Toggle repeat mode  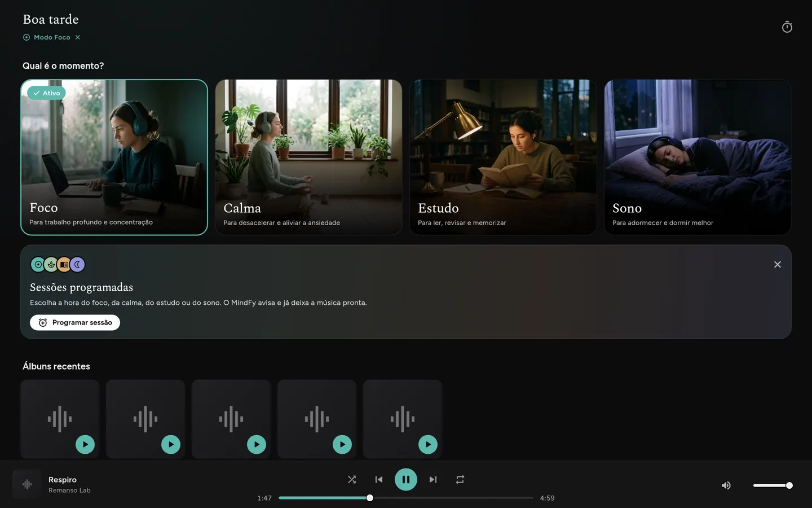tap(460, 479)
